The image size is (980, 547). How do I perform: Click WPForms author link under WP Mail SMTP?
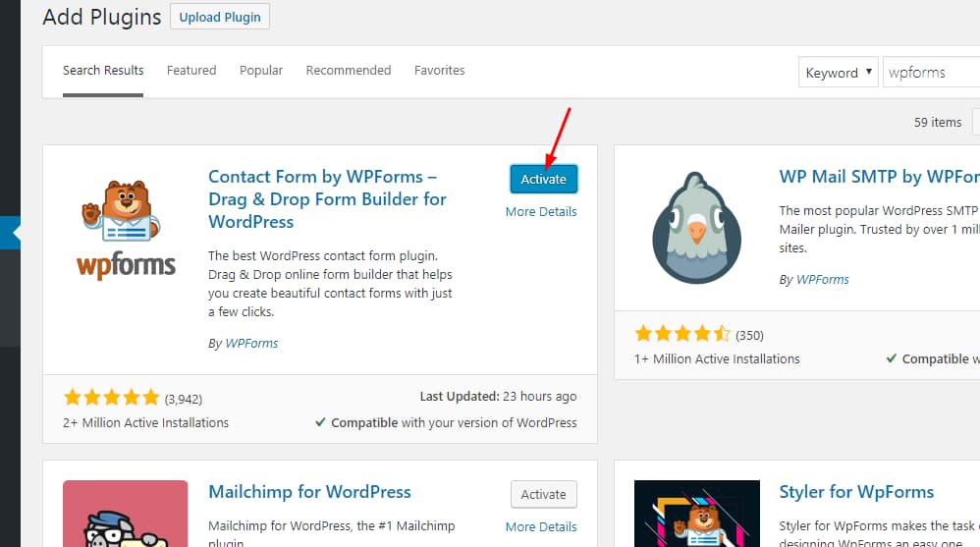pyautogui.click(x=823, y=280)
